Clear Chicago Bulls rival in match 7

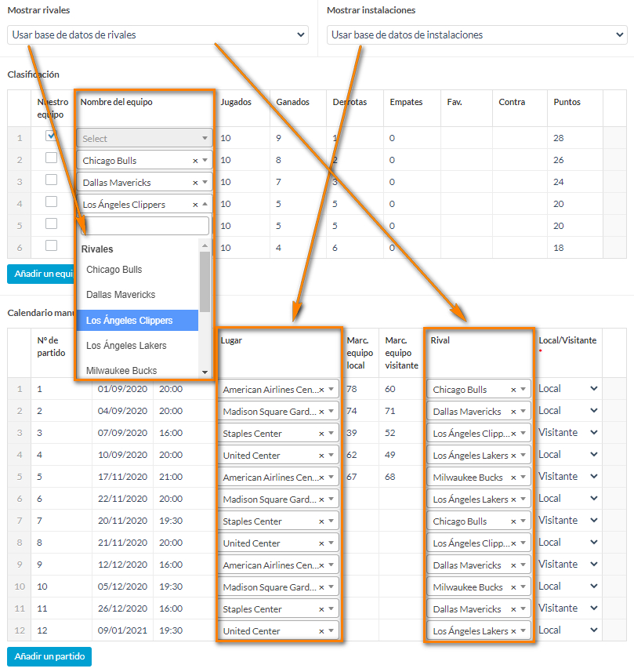pyautogui.click(x=513, y=521)
